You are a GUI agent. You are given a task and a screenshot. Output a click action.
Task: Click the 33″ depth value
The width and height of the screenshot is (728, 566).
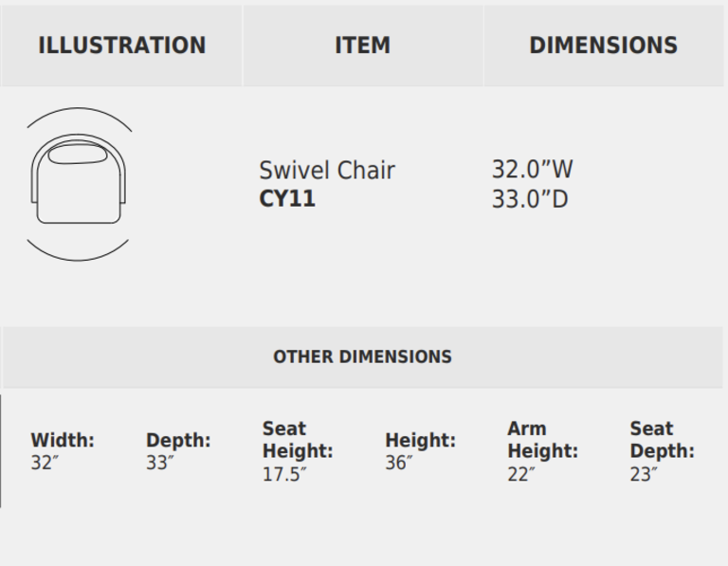159,464
